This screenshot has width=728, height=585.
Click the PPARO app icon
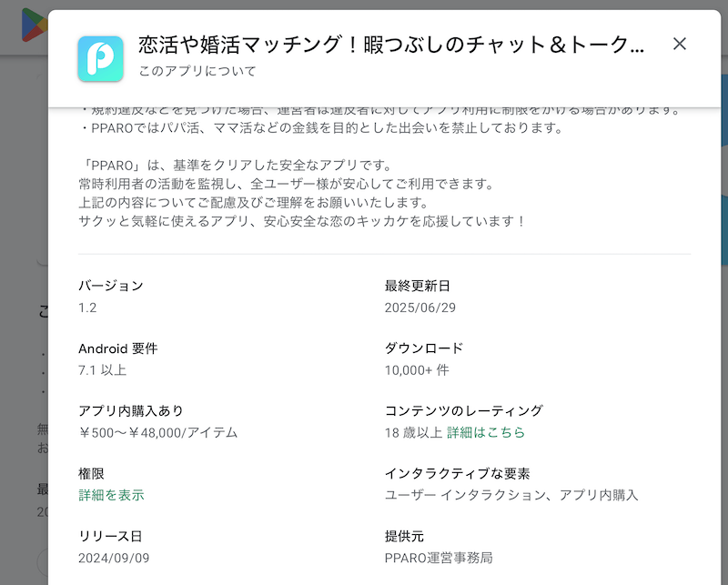pyautogui.click(x=101, y=59)
